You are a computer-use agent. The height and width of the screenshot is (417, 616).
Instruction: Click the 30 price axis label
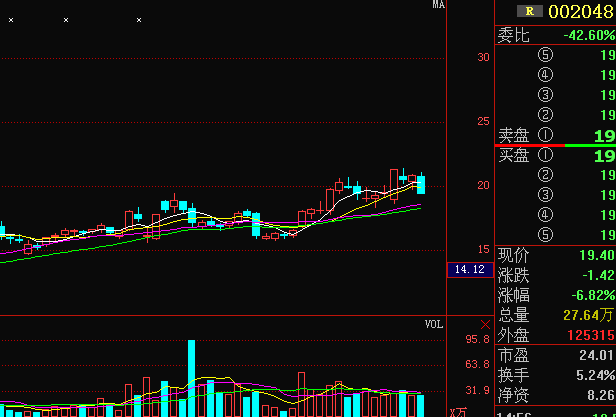point(484,57)
